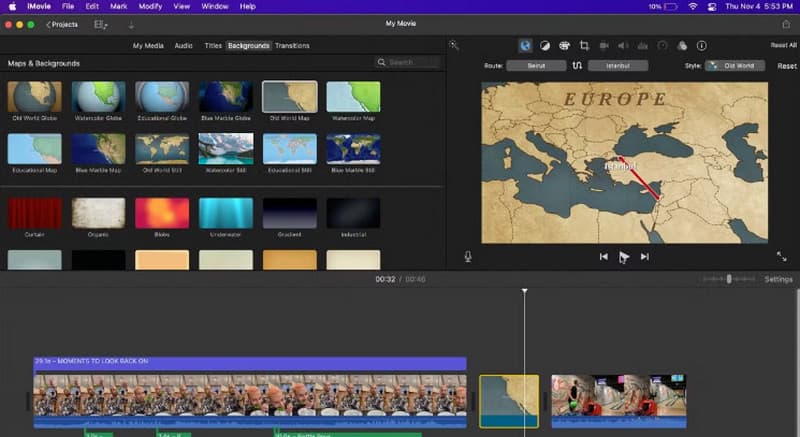The height and width of the screenshot is (437, 800).
Task: Open noise reduction and equalizer icon
Action: 643,46
